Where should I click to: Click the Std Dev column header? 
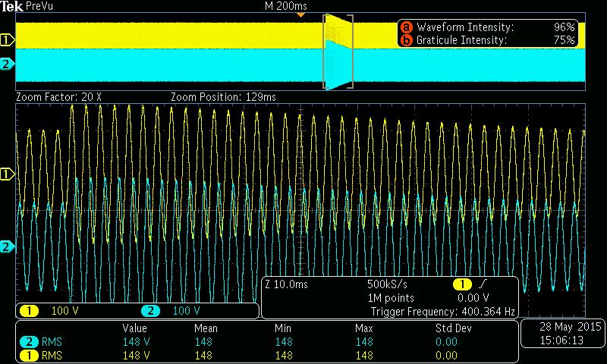coord(453,328)
